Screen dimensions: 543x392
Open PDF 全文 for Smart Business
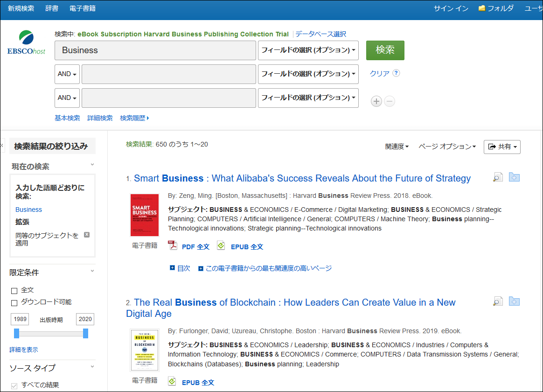(195, 247)
